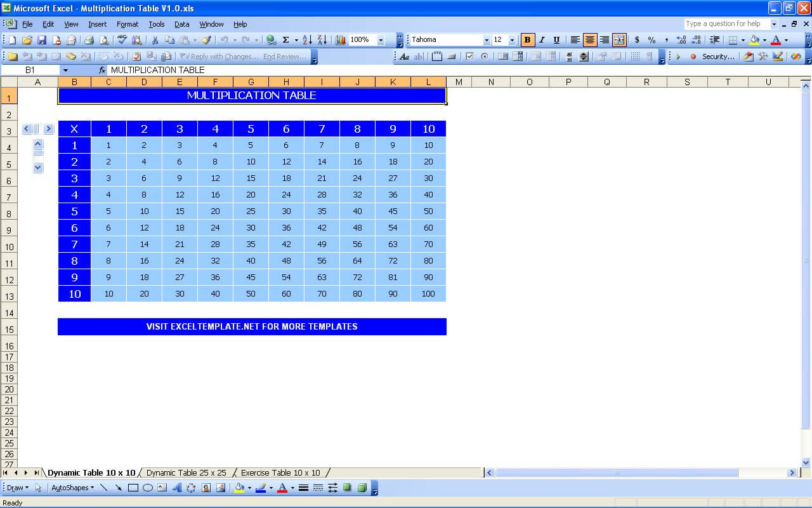Cut selection with the scissors icon
812x508 pixels.
(x=155, y=40)
